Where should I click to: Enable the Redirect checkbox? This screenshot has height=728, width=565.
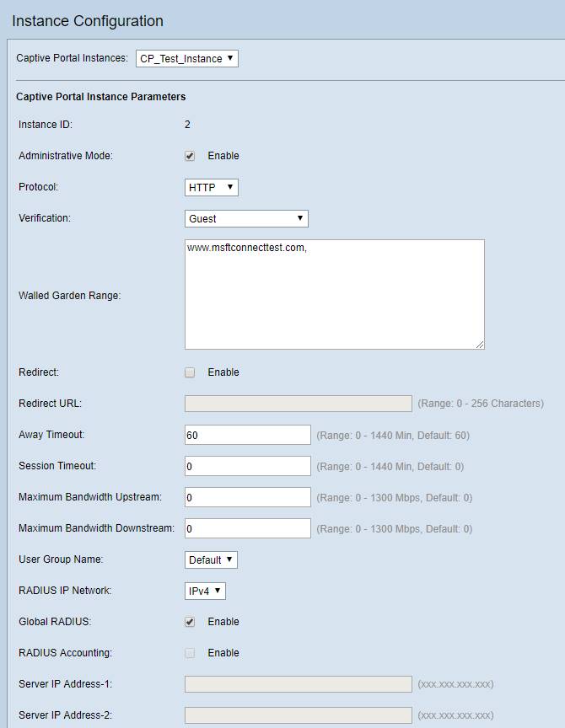(190, 372)
